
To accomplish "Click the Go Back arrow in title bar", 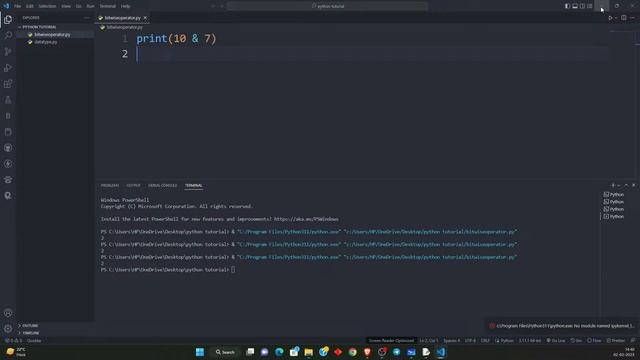I will tap(213, 6).
